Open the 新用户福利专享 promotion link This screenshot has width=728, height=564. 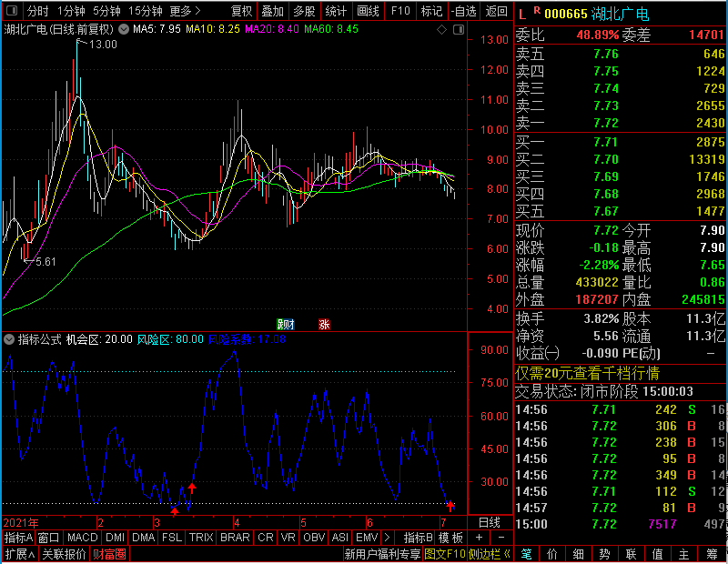pyautogui.click(x=382, y=554)
